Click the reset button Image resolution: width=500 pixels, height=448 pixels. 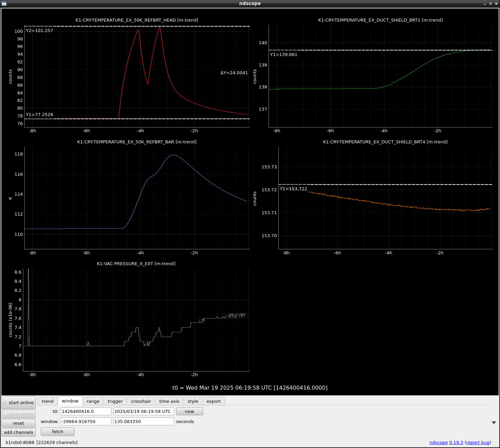[19, 423]
